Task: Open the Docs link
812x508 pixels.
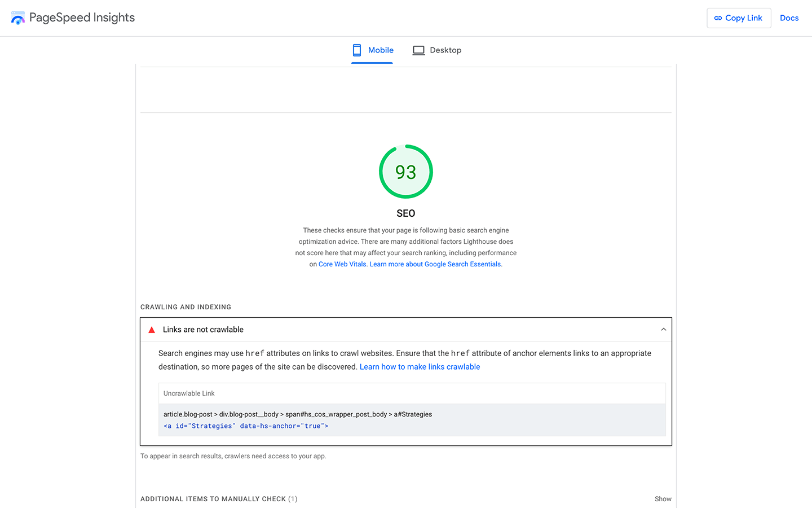Action: click(789, 18)
